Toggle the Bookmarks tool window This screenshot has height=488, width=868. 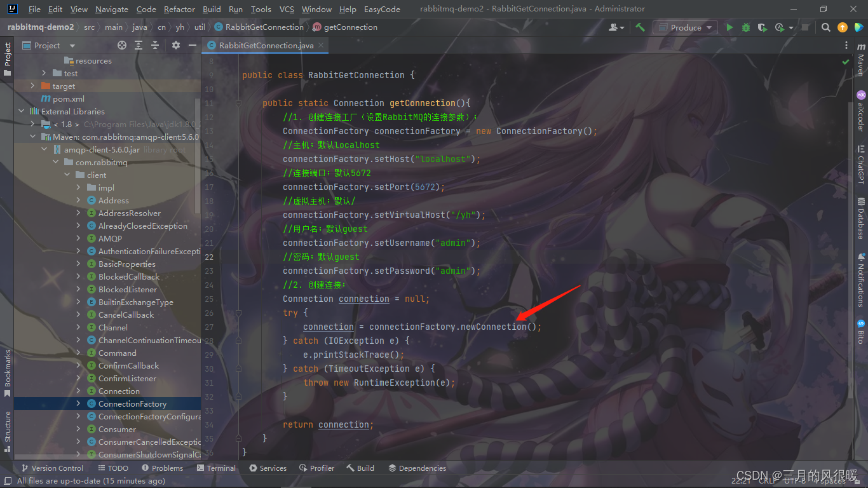click(x=8, y=373)
